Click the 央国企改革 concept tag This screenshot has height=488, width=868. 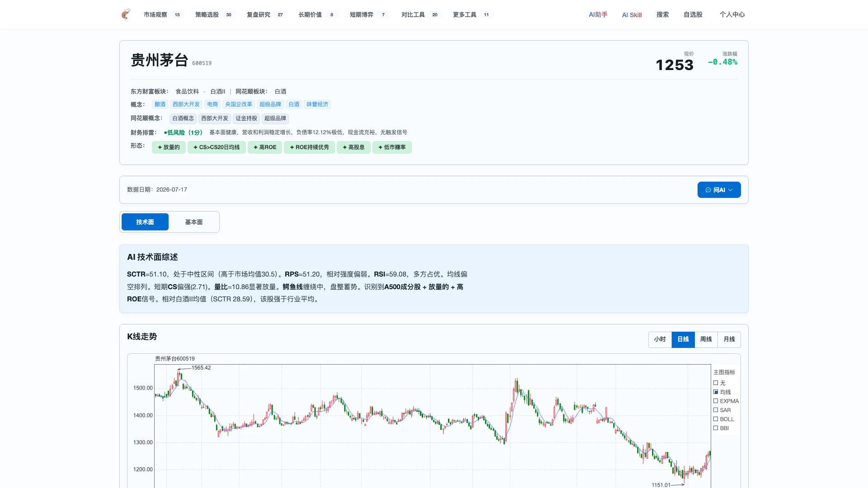239,104
